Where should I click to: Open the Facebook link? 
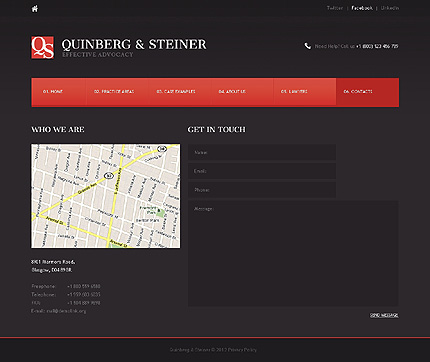click(362, 8)
